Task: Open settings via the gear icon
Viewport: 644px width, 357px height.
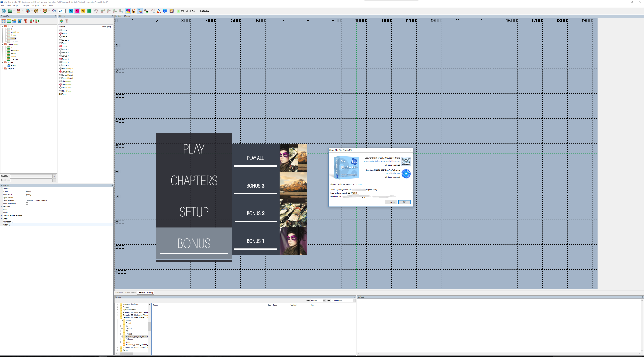Action: 54,11
